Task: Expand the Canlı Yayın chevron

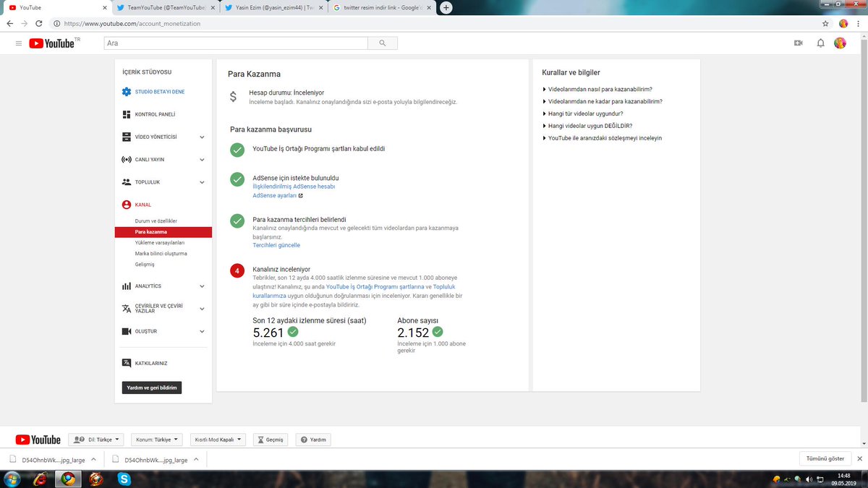Action: (202, 159)
